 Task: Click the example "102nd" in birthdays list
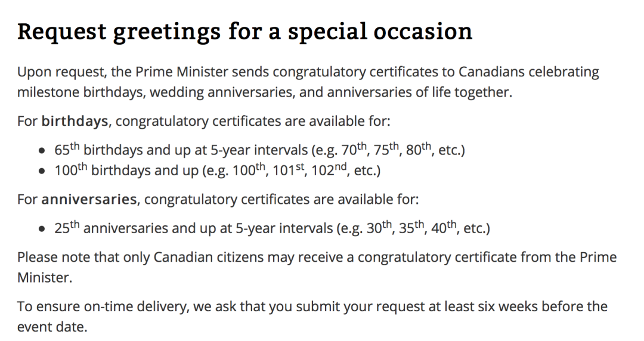(330, 169)
